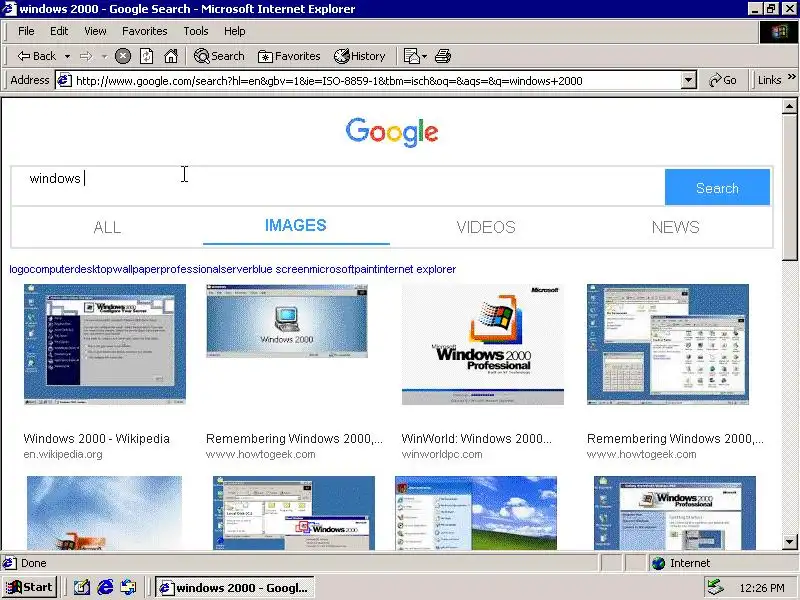Click the IE icon in the title bar
Image resolution: width=800 pixels, height=600 pixels.
(9, 9)
